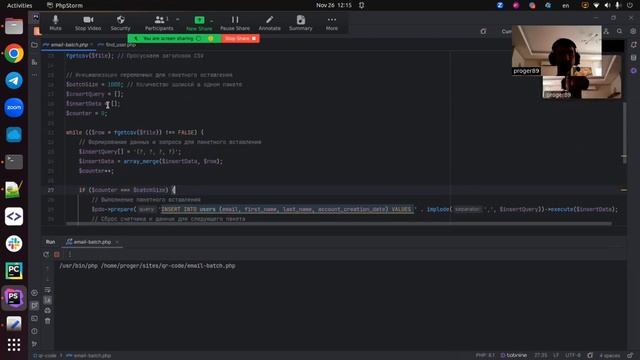Start a New Share in Zoom
The image size is (640, 360).
[x=199, y=23]
